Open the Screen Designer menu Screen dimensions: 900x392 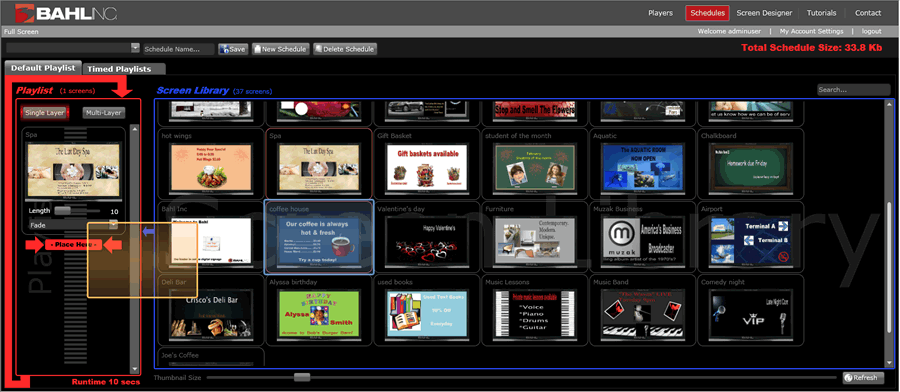[764, 13]
